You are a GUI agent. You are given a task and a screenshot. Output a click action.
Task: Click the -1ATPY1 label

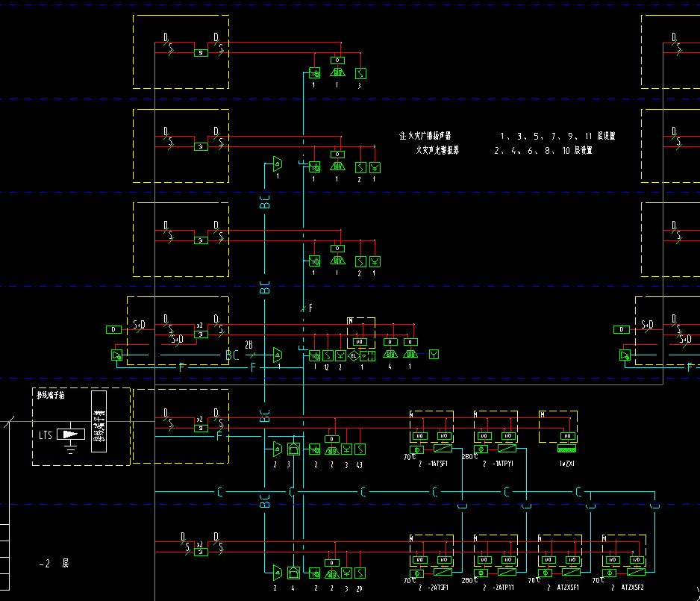tap(503, 464)
